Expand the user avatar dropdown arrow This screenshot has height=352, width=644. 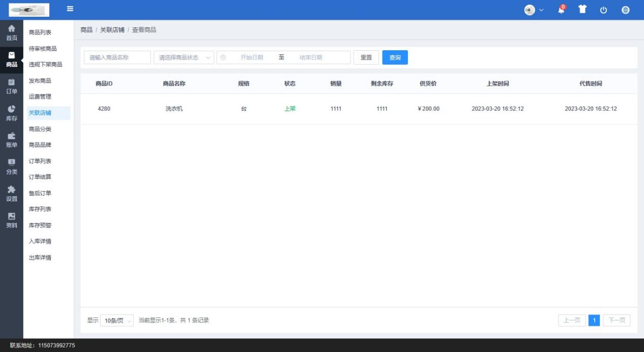pos(541,10)
